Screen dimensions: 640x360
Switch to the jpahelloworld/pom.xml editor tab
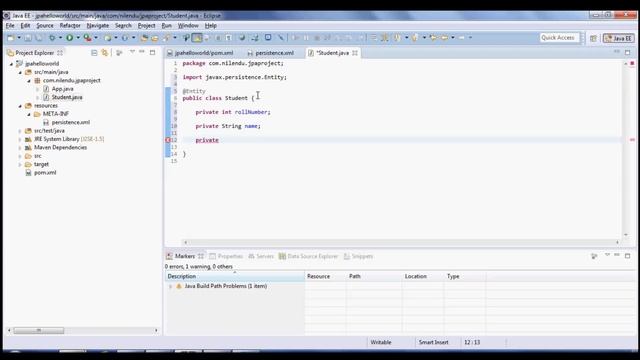200,53
